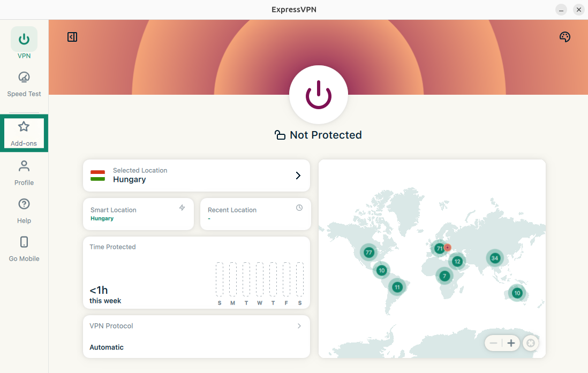Select the VPN tab in the sidebar
The height and width of the screenshot is (373, 588).
pyautogui.click(x=24, y=43)
